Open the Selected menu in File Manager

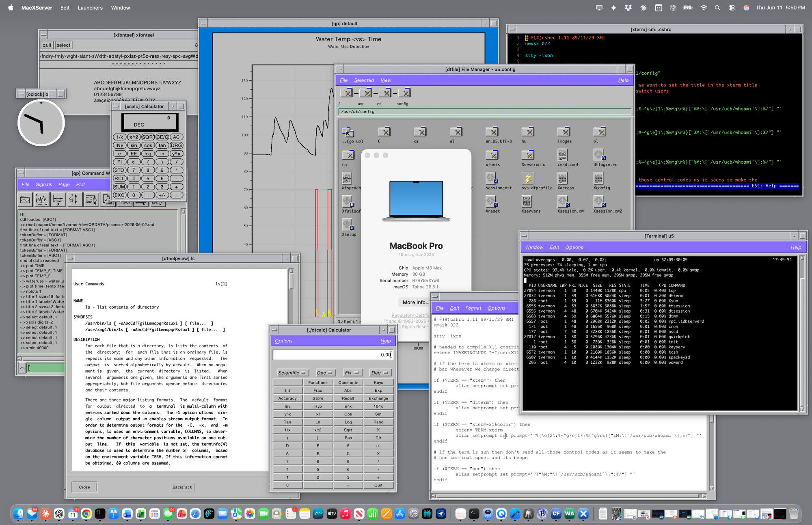click(364, 80)
